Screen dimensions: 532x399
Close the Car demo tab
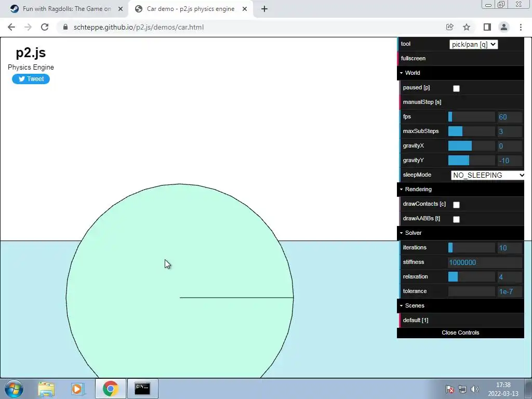point(245,9)
